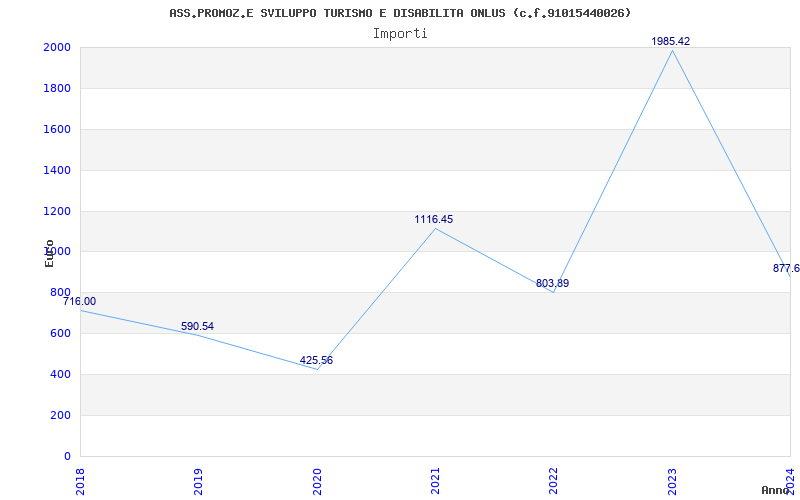This screenshot has height=500, width=800.
Task: Click the 2022 x-axis label
Action: pyautogui.click(x=554, y=481)
